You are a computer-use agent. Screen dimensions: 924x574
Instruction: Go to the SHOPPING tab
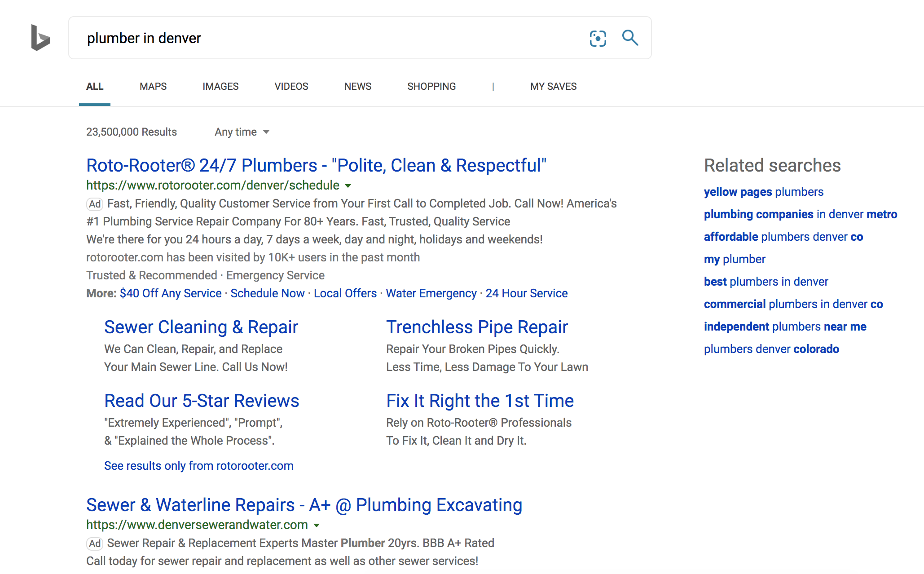pyautogui.click(x=431, y=86)
